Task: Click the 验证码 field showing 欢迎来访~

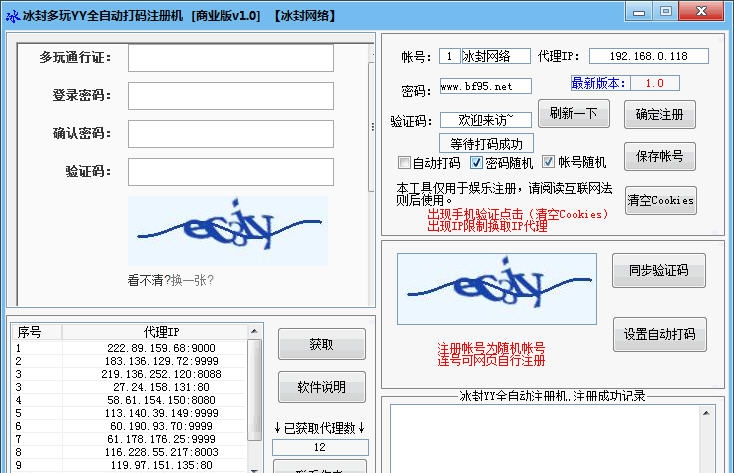Action: [x=485, y=120]
